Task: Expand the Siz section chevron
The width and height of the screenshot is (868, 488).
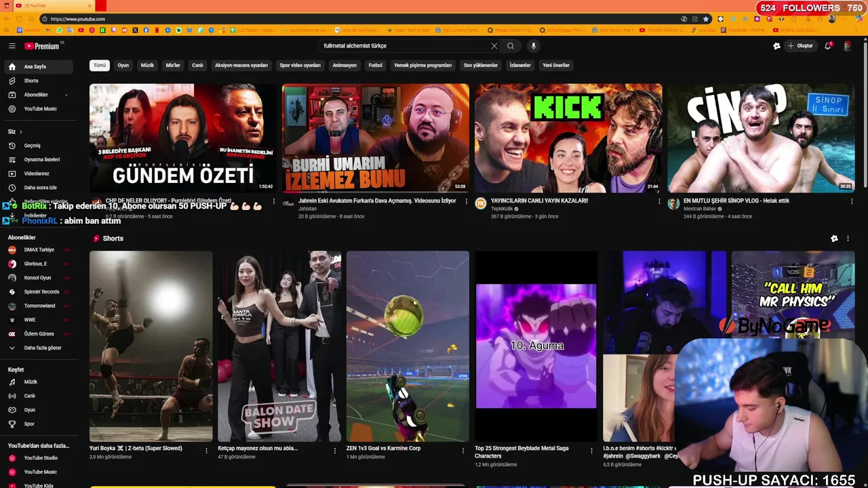Action: pyautogui.click(x=20, y=131)
